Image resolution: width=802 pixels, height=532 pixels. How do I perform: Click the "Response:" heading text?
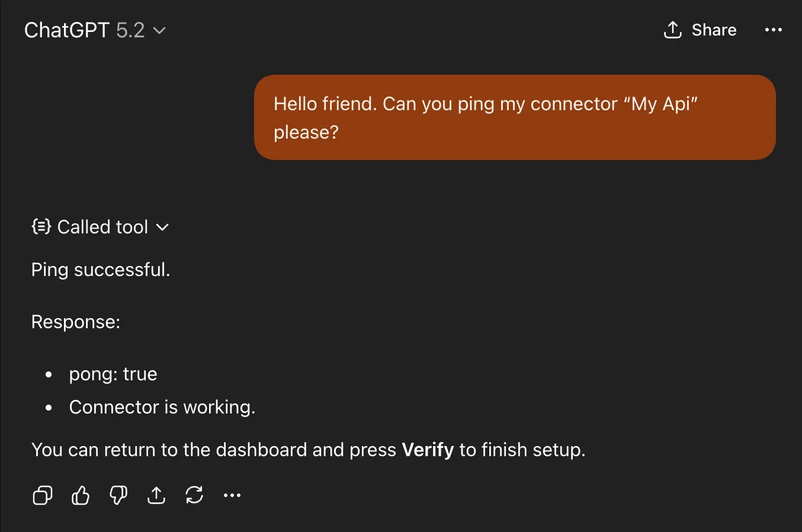(76, 322)
